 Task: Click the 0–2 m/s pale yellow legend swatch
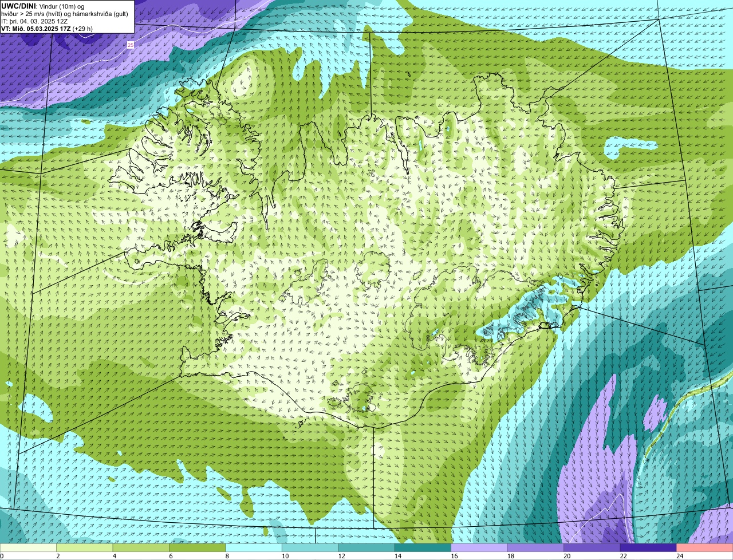click(28, 548)
